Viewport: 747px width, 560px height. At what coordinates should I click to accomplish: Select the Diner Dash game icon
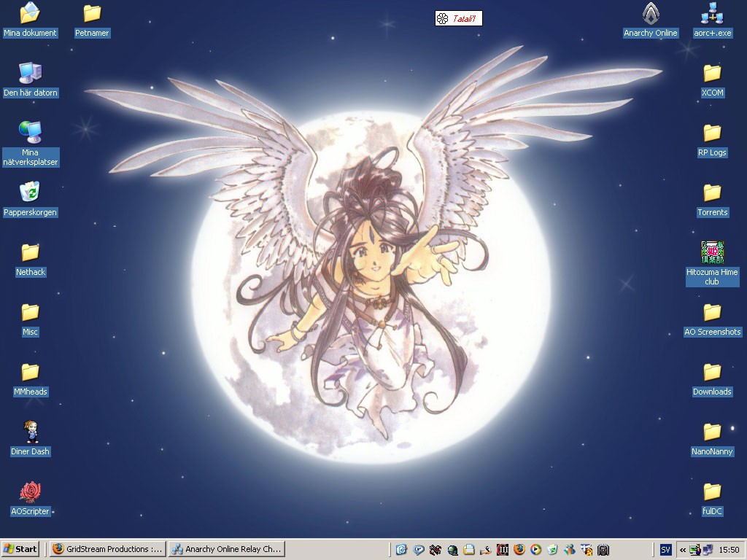pyautogui.click(x=30, y=432)
